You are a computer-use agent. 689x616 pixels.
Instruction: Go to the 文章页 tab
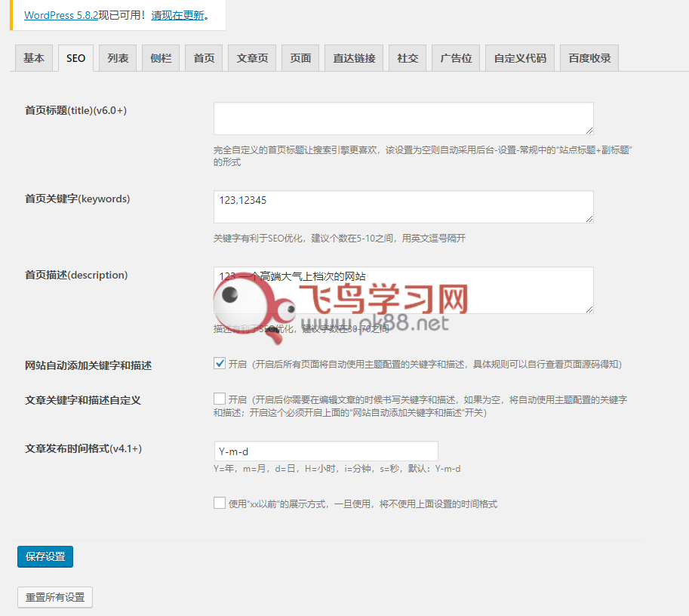point(252,58)
